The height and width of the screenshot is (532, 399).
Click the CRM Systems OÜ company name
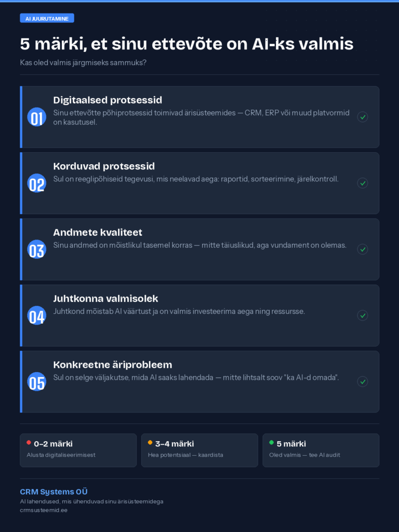[x=54, y=491]
